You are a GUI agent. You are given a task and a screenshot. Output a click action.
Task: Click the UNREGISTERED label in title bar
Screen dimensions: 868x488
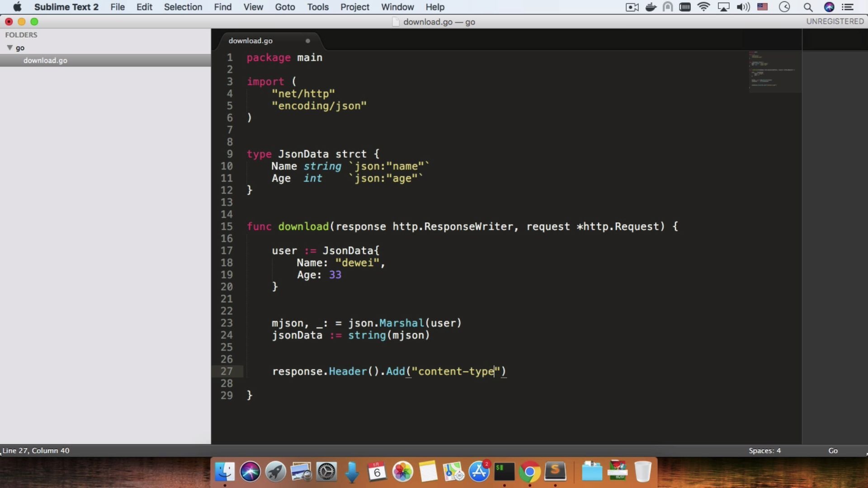[835, 21]
